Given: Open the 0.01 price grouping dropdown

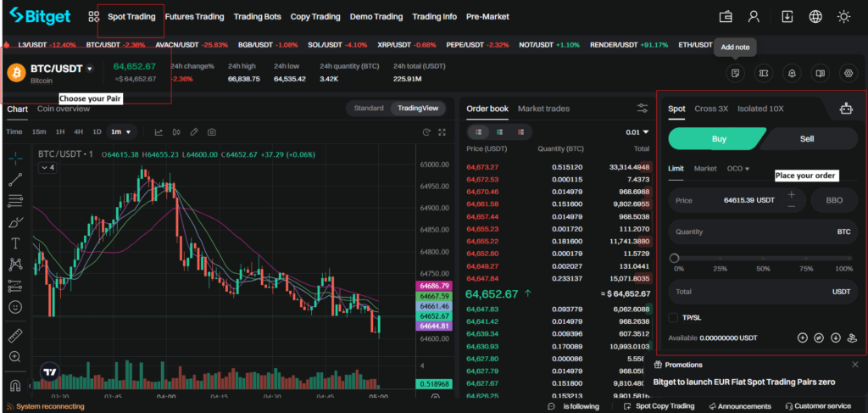Looking at the screenshot, I should pyautogui.click(x=637, y=131).
